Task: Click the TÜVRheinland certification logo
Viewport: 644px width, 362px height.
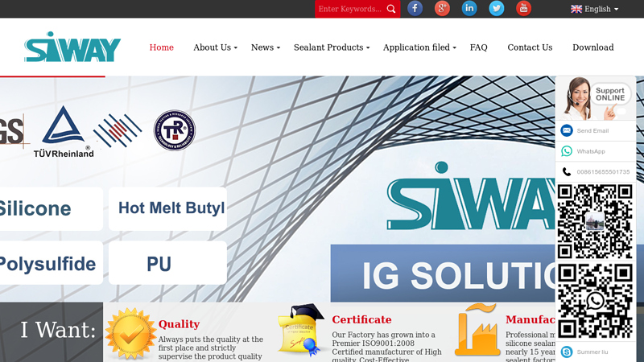Action: 64,132
